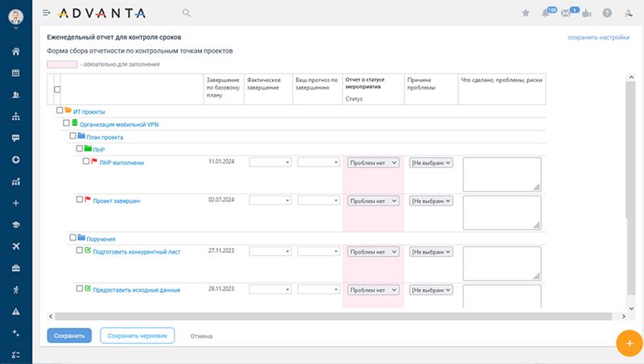Toggle the hamburger menu next to logo
Viewport: 644px width, 364px height.
point(46,13)
